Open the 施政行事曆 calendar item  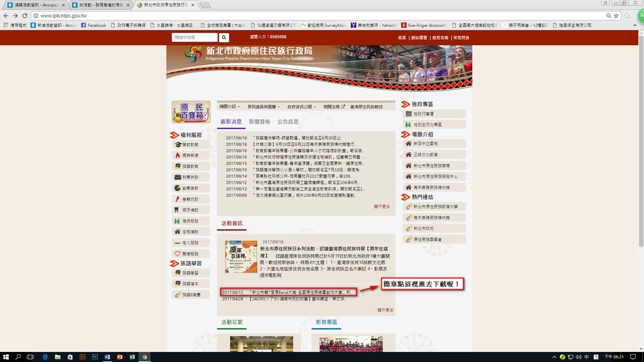(434, 114)
